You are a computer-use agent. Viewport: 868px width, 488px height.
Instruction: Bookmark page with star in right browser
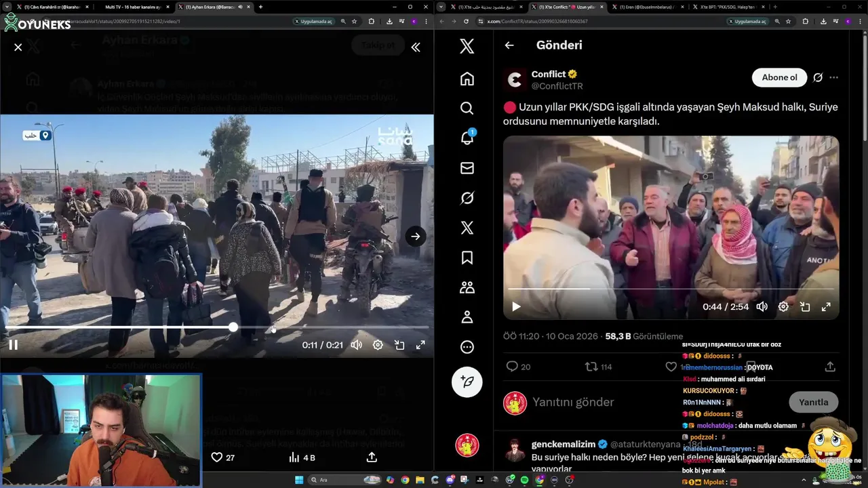788,21
